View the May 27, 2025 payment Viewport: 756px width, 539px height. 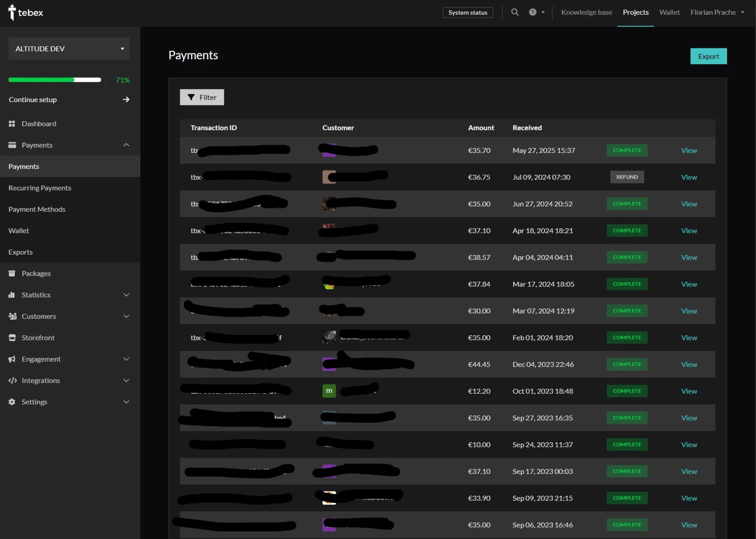(x=689, y=150)
